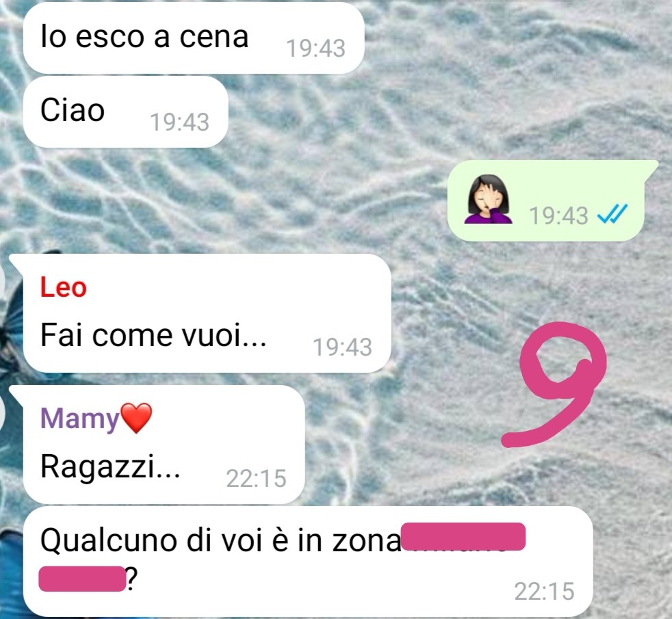Select the "Io esco a cena" message

pos(194,38)
